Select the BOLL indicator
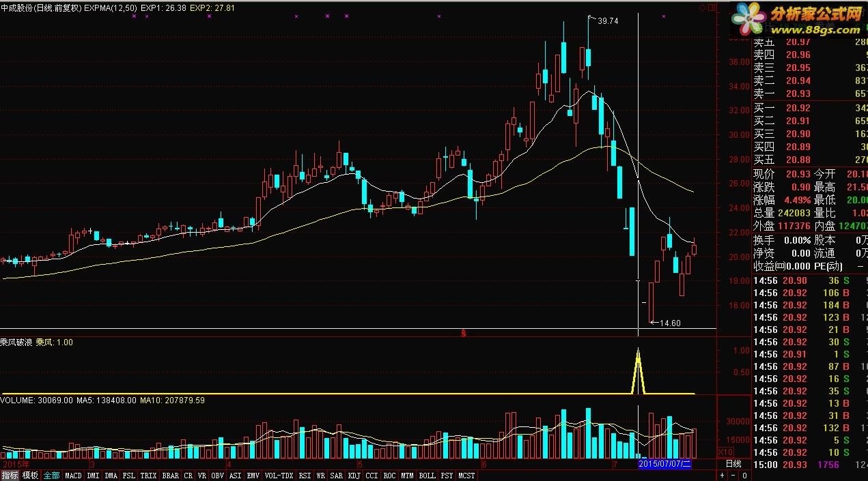This screenshot has width=868, height=481. [427, 476]
